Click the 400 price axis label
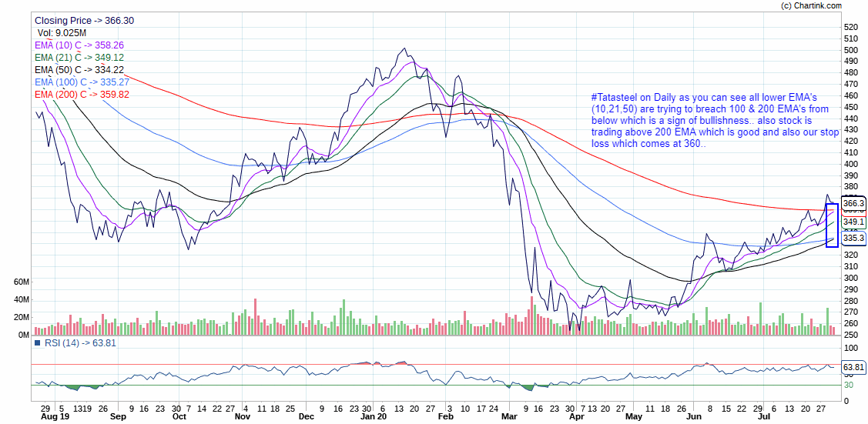868x424 pixels. click(850, 164)
